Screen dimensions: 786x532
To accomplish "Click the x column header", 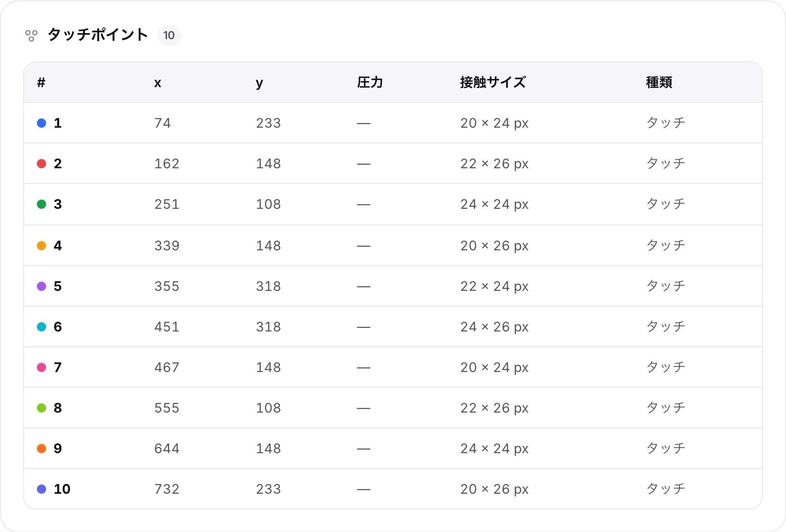I will [158, 83].
